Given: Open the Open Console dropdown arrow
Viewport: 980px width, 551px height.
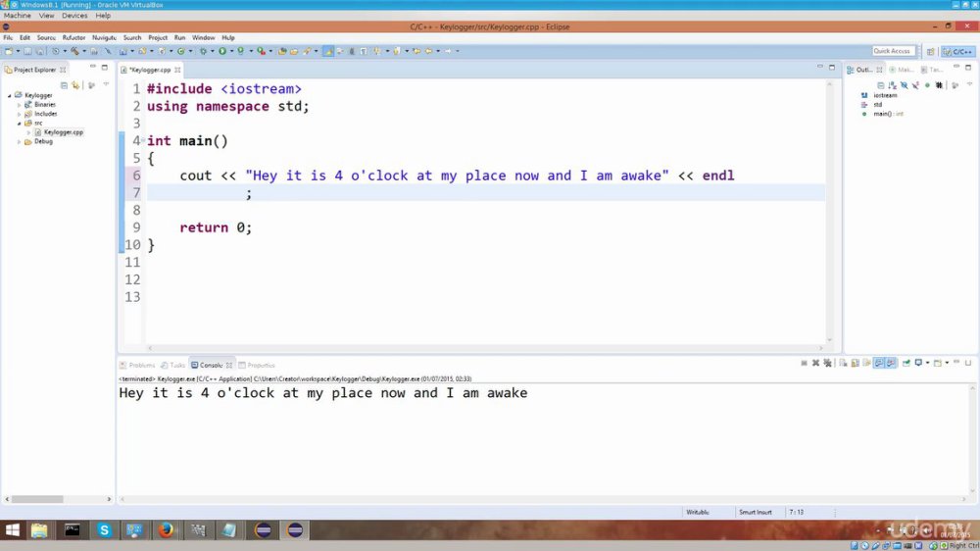Looking at the screenshot, I should [x=947, y=363].
